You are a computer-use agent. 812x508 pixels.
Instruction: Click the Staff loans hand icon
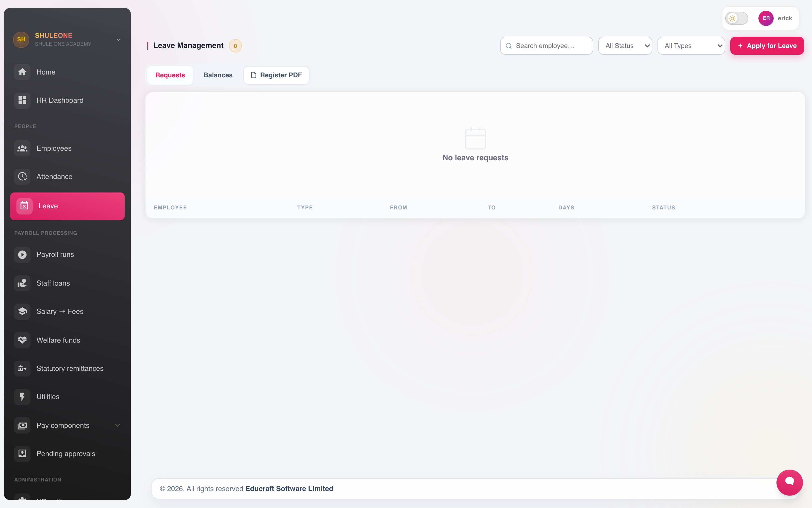pos(22,283)
